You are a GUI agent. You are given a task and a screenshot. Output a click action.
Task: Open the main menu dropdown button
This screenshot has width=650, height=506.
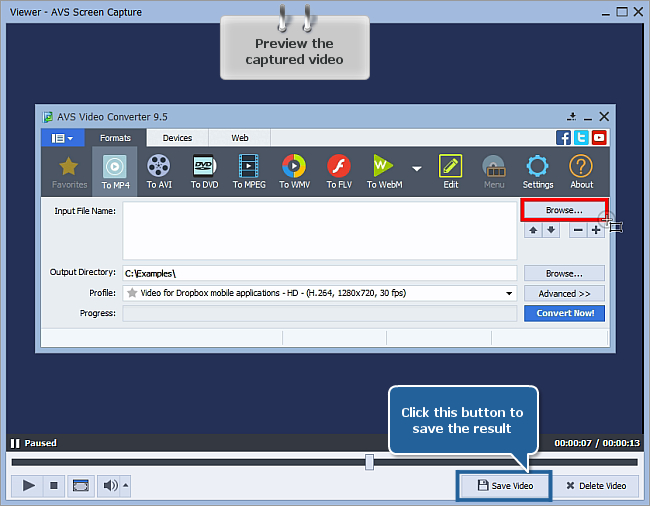pos(62,138)
